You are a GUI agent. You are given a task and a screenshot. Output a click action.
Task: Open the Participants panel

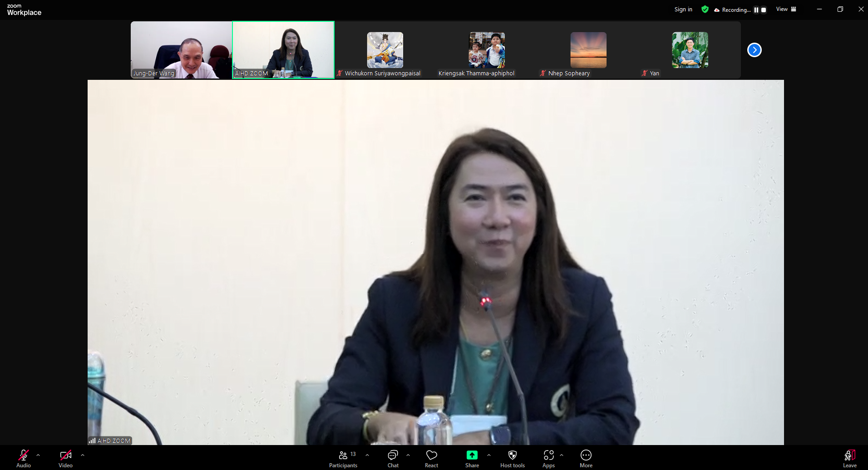pyautogui.click(x=343, y=459)
